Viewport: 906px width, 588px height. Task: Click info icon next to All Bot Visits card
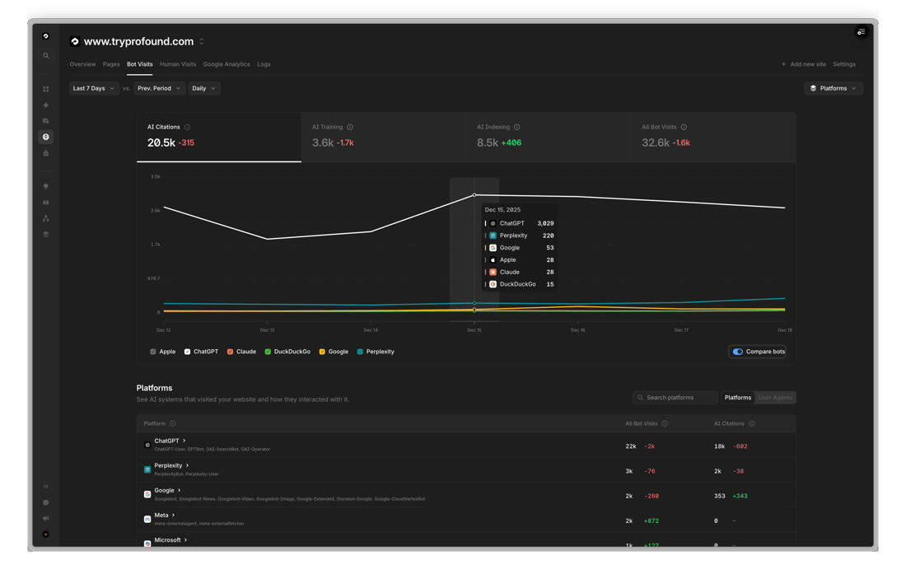pos(684,127)
